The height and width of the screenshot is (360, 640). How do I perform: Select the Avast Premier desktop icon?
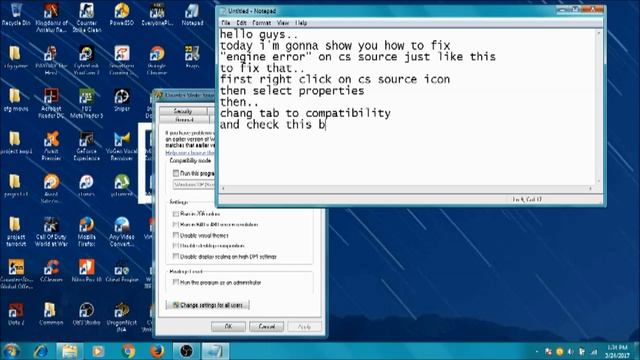(51, 146)
